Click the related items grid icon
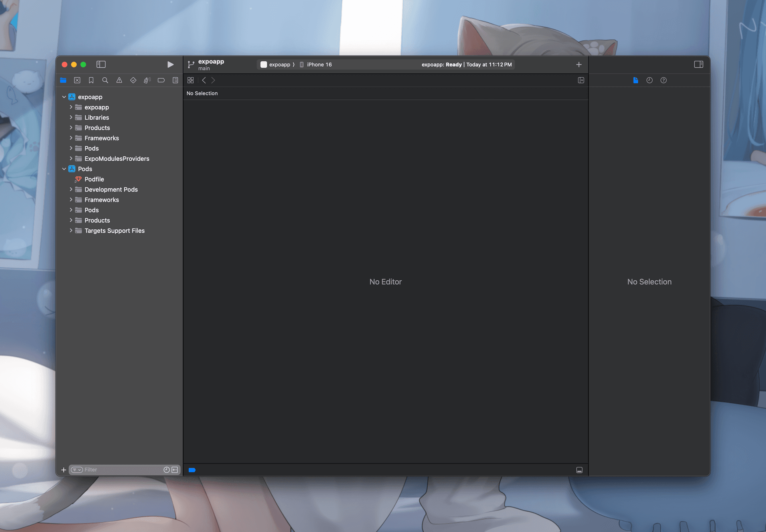The height and width of the screenshot is (532, 766). pyautogui.click(x=191, y=80)
